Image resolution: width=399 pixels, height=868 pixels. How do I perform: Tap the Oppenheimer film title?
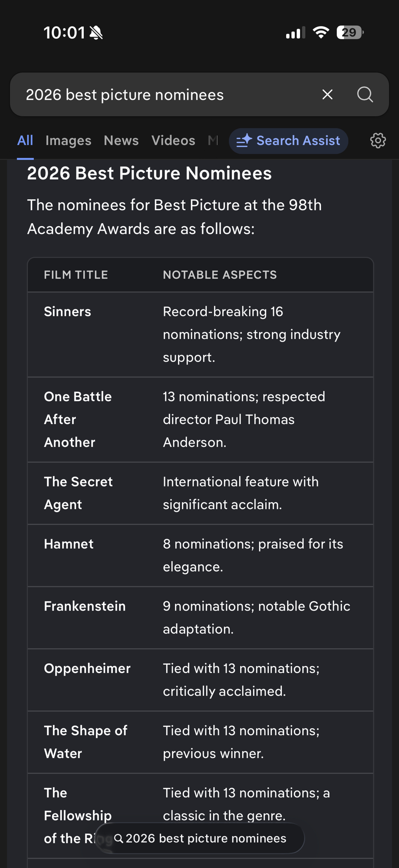pyautogui.click(x=87, y=668)
